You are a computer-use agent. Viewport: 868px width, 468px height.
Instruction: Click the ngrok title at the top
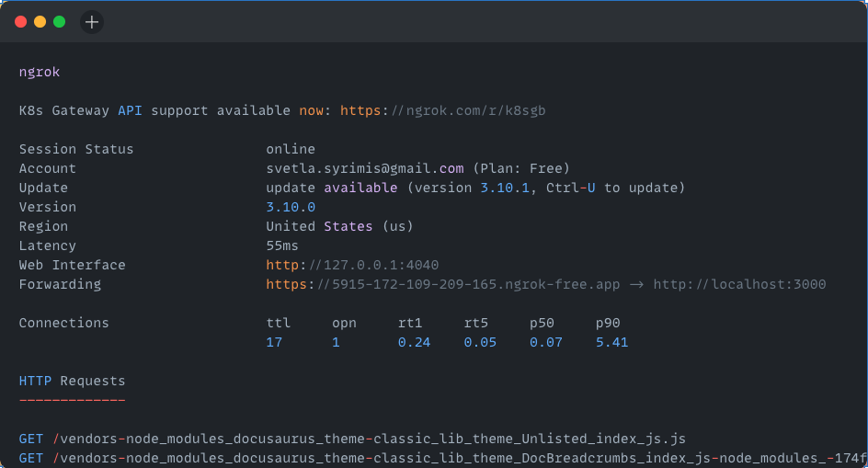click(40, 72)
